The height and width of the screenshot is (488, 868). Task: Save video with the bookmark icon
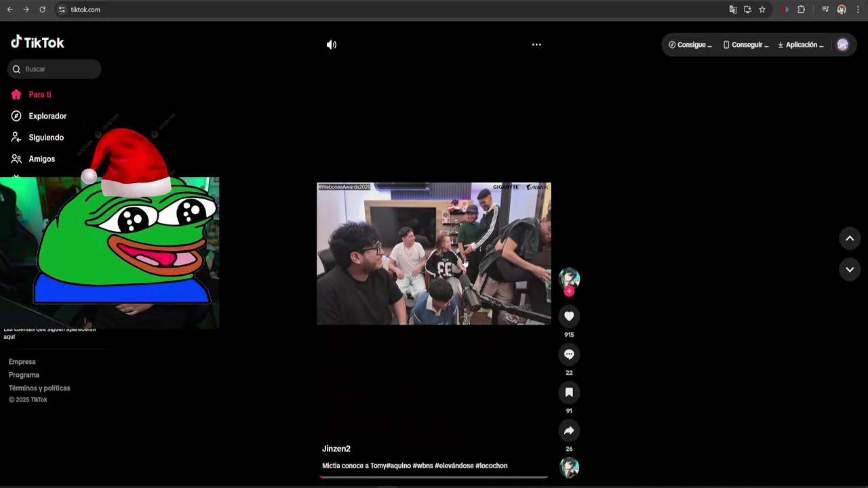(569, 392)
